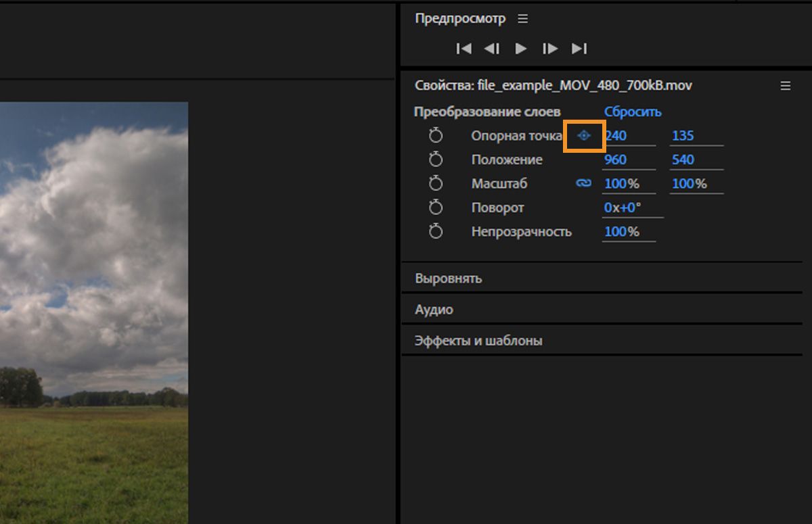Open the Свойства panel hamburger menu
Viewport: 812px width, 524px height.
[x=786, y=86]
